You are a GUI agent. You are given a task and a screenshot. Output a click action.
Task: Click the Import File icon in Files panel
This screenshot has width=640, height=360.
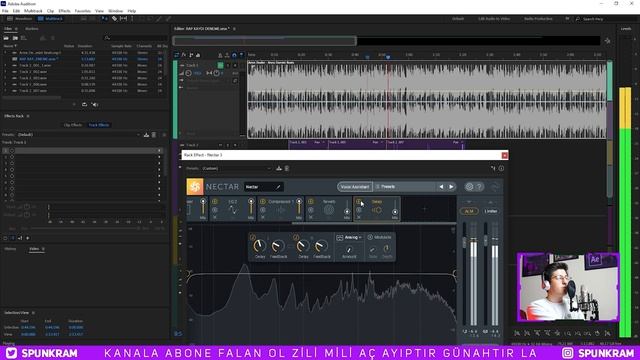(x=15, y=38)
